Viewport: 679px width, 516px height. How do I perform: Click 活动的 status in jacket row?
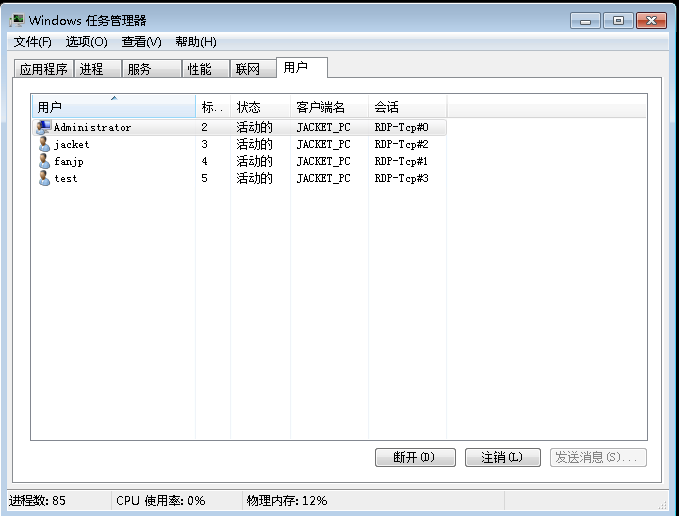pyautogui.click(x=254, y=144)
